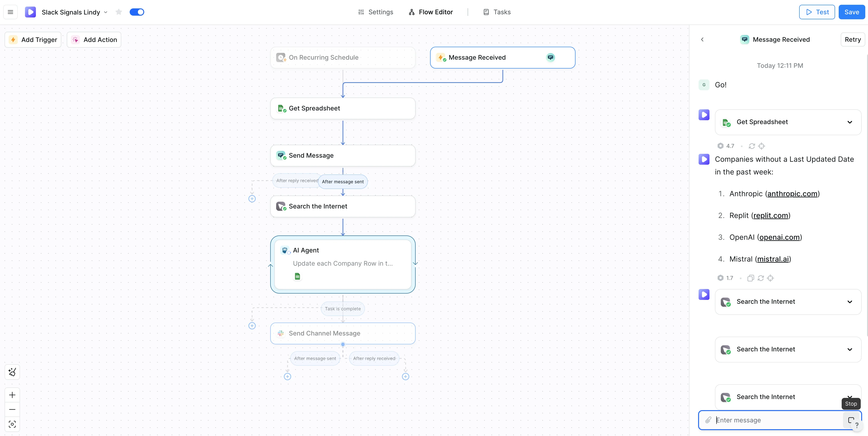Click the fit-to-view focus icon

[x=12, y=424]
